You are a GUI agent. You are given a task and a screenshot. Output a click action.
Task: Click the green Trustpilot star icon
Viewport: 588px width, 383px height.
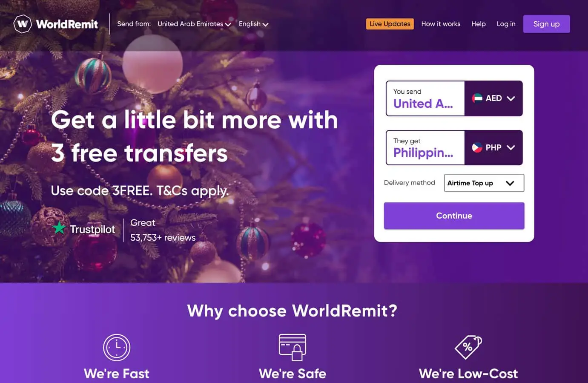coord(59,228)
